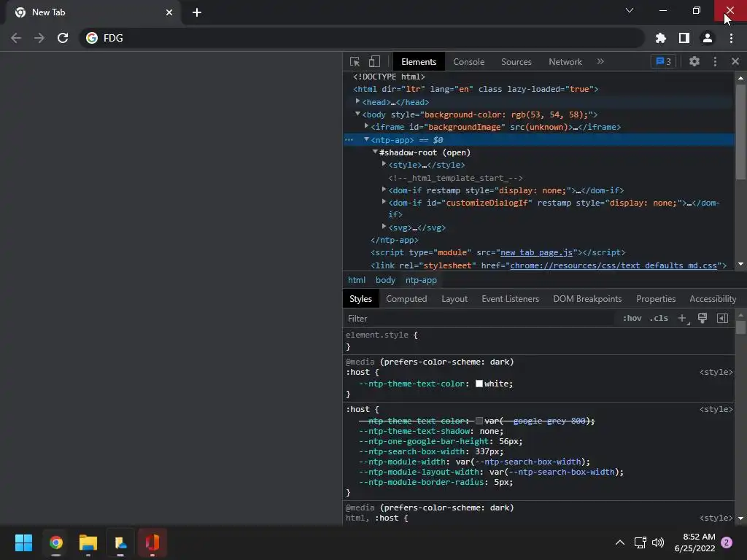Open the ntp-app row actions ellipsis
The image size is (747, 560).
(x=349, y=139)
